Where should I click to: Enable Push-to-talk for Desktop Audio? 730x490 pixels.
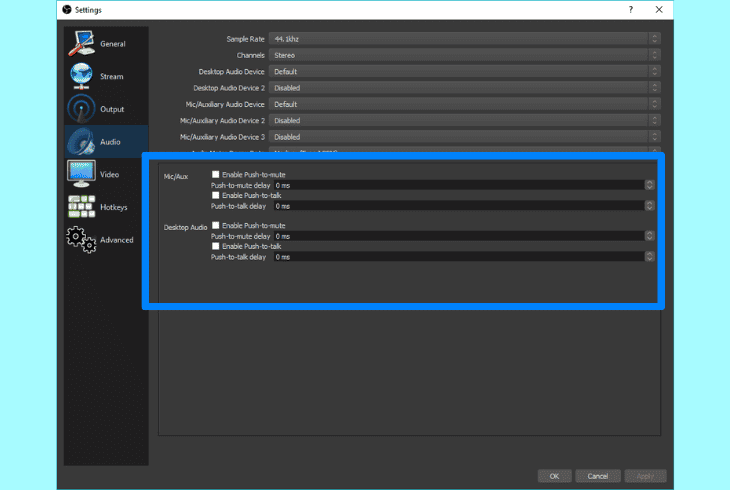pyautogui.click(x=216, y=246)
